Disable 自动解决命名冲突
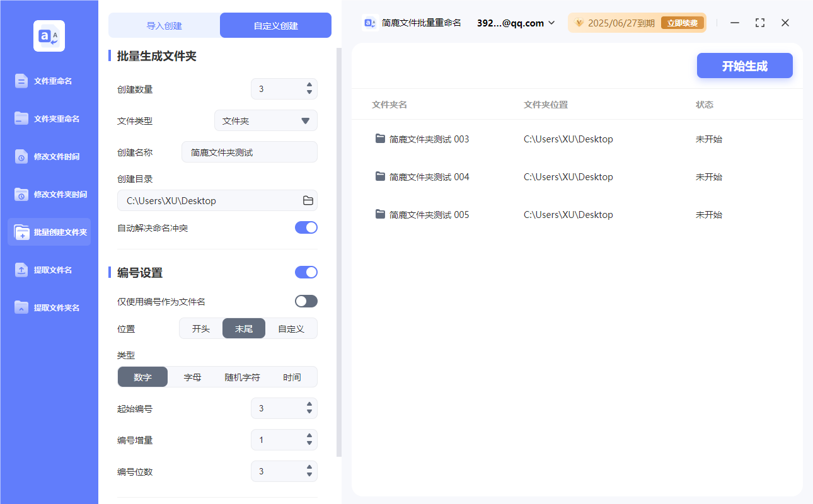 click(306, 227)
